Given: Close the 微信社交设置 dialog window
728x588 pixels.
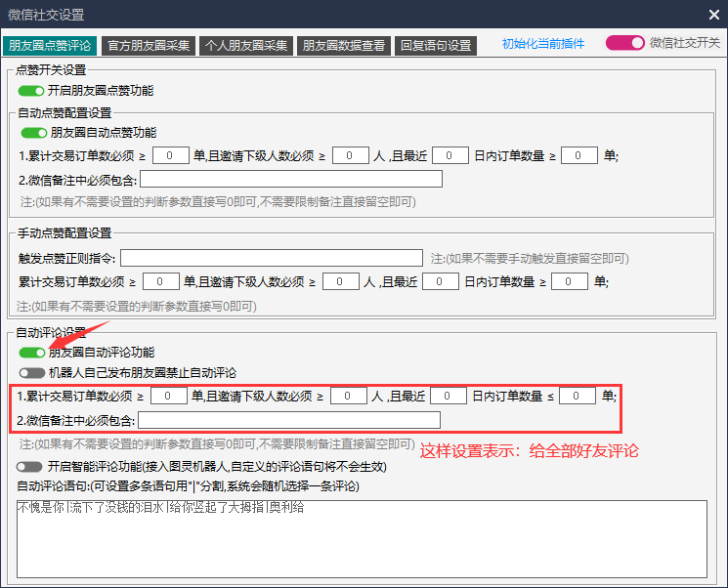Looking at the screenshot, I should point(713,15).
